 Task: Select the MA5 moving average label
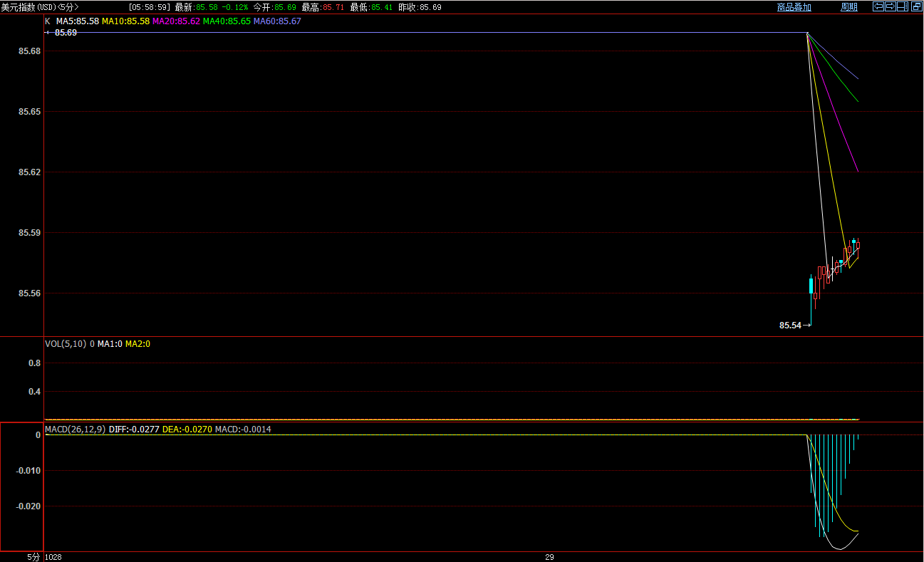click(77, 21)
